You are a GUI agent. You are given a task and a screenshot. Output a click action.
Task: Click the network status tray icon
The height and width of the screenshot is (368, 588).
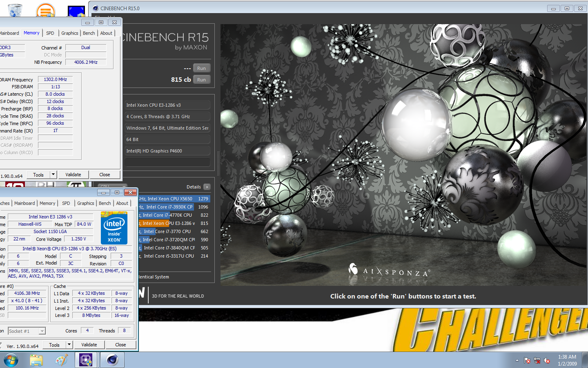coord(537,361)
